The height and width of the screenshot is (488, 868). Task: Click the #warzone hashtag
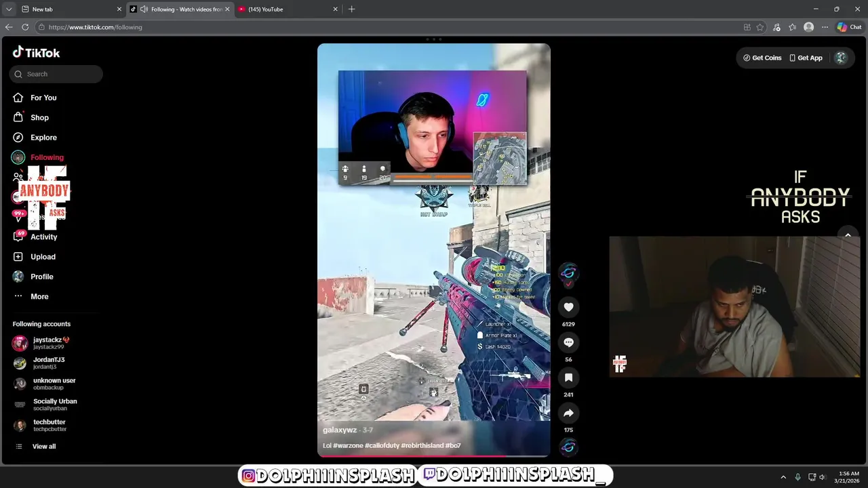[348, 445]
